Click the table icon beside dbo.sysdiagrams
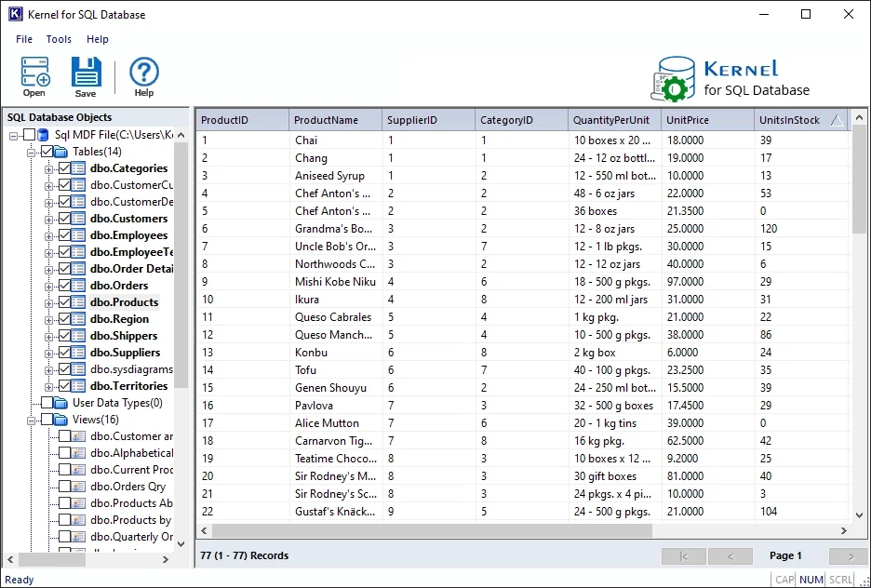 tap(78, 368)
